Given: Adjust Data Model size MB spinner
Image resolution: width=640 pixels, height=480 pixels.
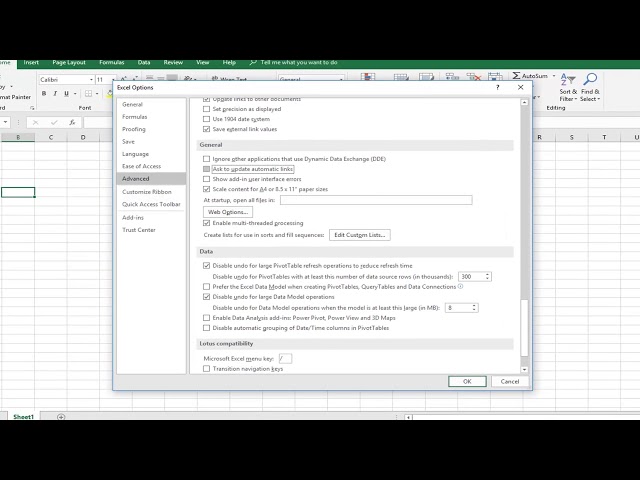Looking at the screenshot, I should 474,307.
